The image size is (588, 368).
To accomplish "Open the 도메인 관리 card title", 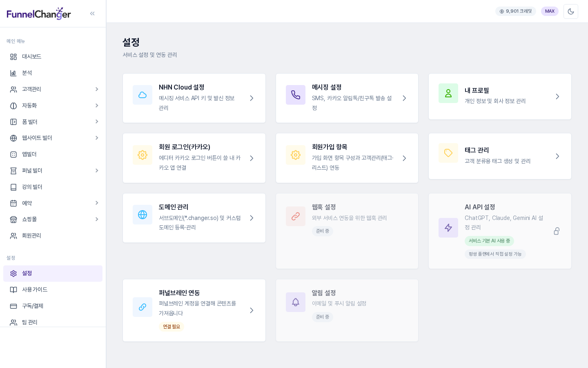I will [x=174, y=207].
